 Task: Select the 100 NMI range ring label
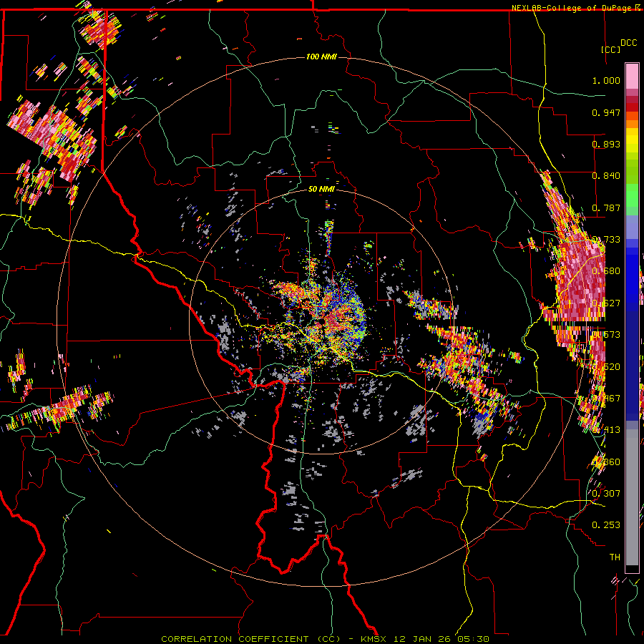321,57
